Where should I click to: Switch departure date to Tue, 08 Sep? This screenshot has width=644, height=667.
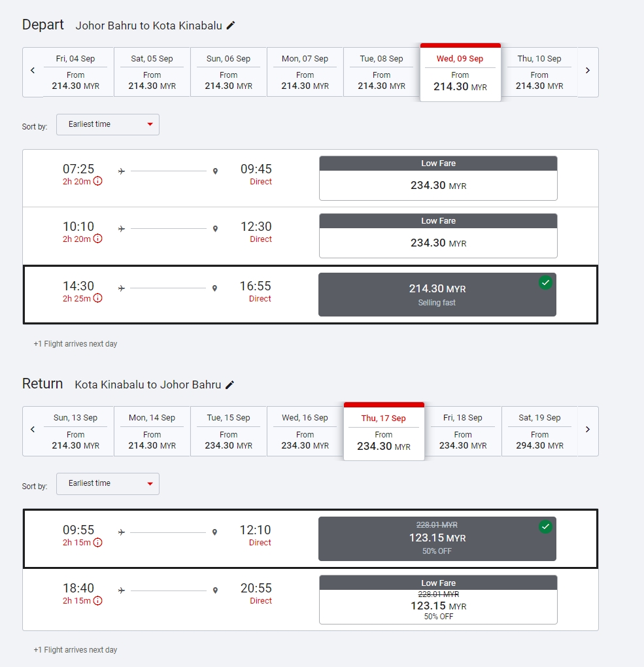click(381, 72)
